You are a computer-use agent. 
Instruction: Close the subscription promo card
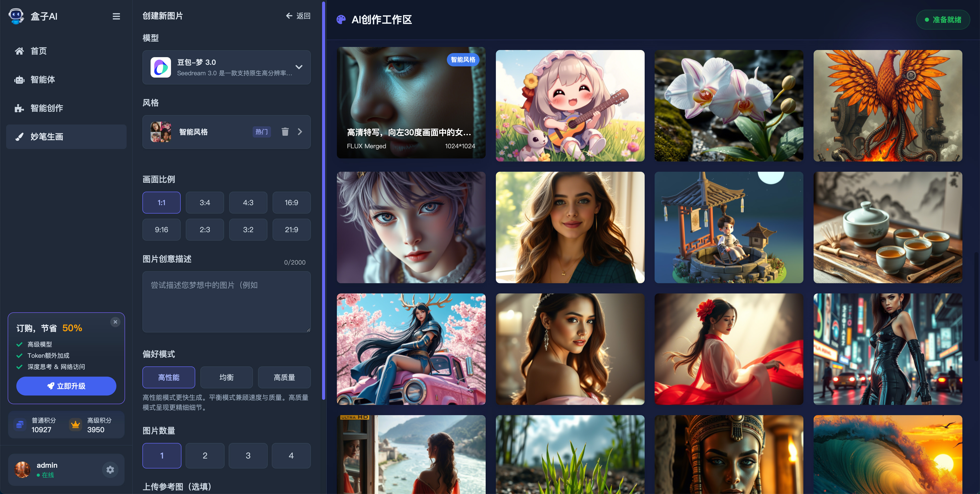pyautogui.click(x=115, y=322)
